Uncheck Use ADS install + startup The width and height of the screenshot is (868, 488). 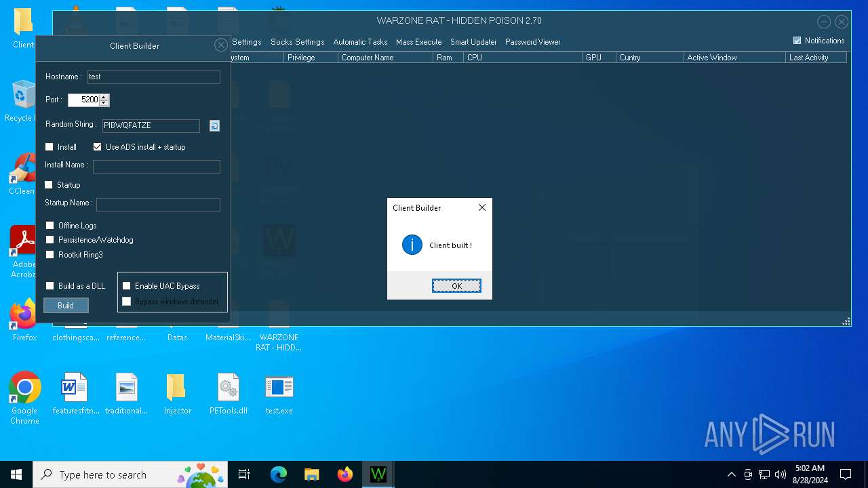point(97,147)
